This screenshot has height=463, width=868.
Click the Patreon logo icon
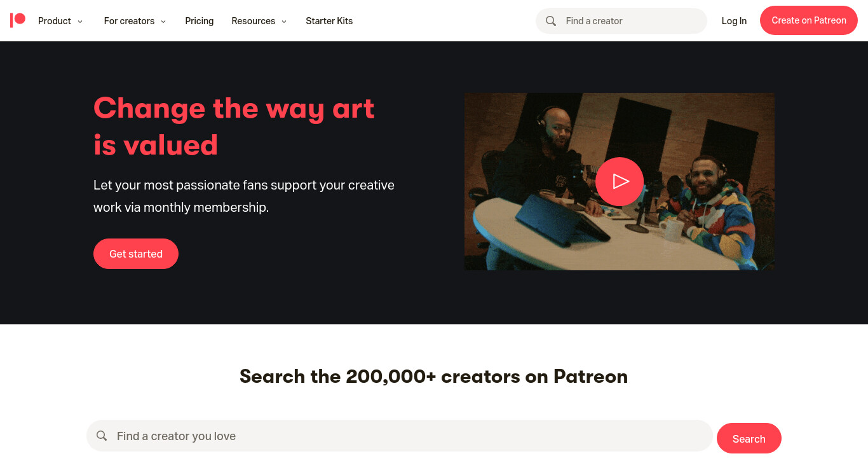click(x=18, y=20)
